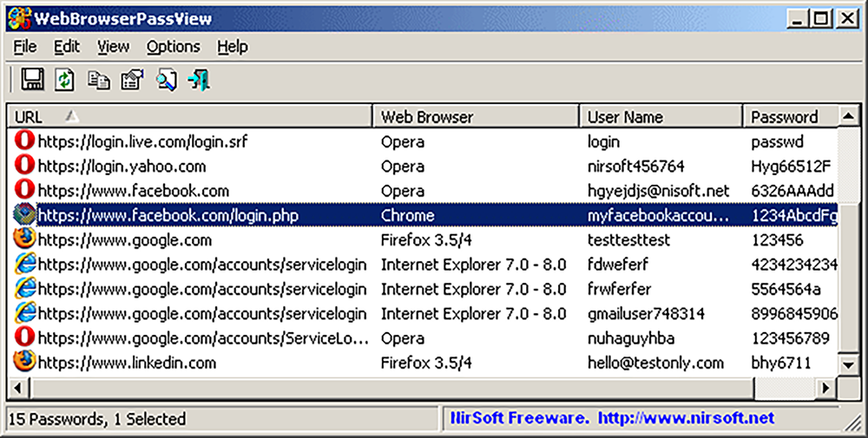
Task: Click user name gmailuser748314
Action: [x=646, y=314]
